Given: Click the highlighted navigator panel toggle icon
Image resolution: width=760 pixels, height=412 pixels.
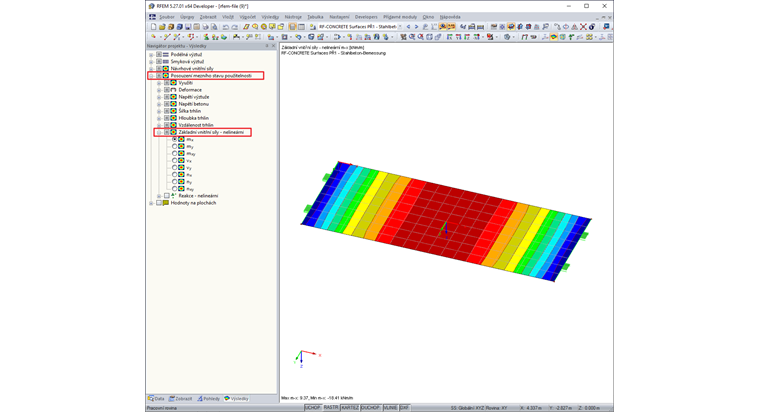Looking at the screenshot, I should coord(292,27).
